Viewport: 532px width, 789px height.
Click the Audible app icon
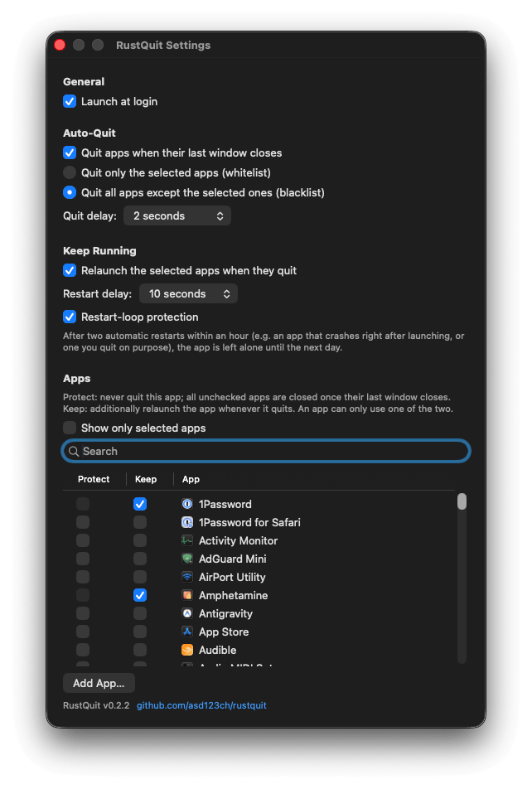click(x=187, y=650)
